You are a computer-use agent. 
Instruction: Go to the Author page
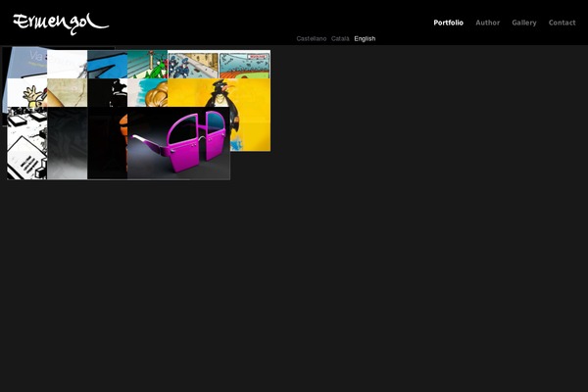[487, 23]
